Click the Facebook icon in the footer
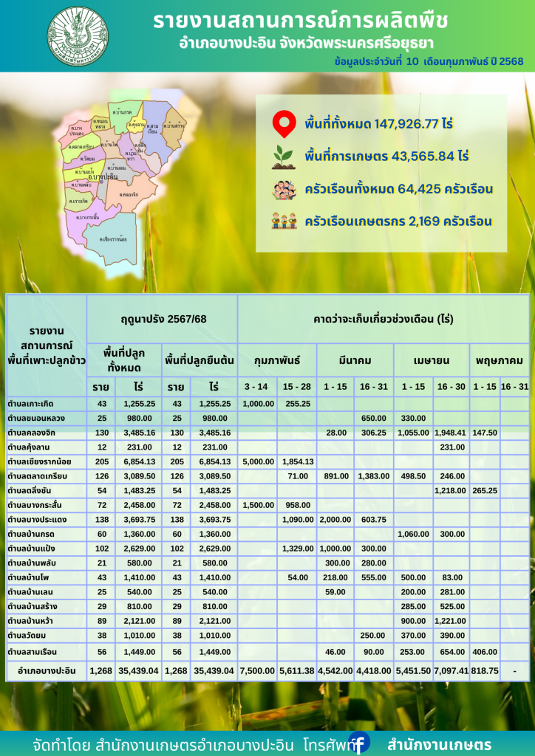Viewport: 535px width, 756px height. pos(359,743)
